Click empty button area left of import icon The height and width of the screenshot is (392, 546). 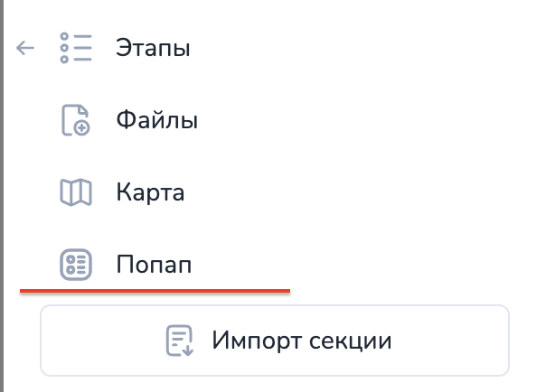[103, 341]
